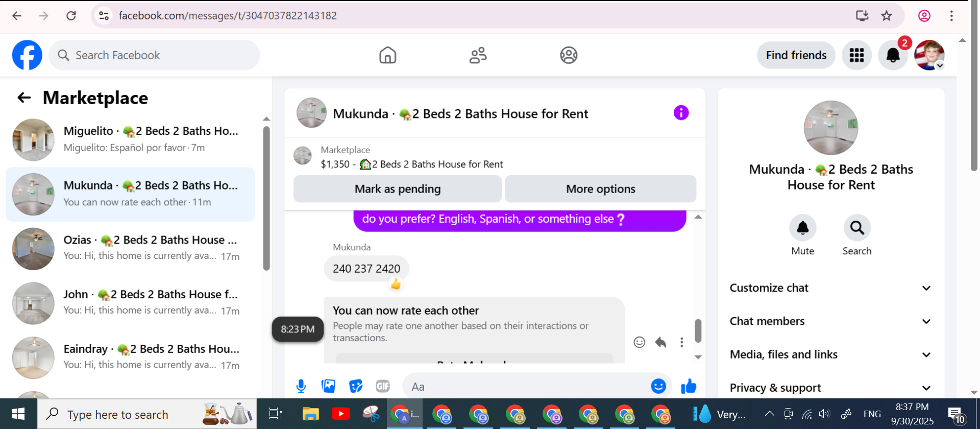Screen dimensions: 980x429
Task: Click the Aa message input field
Action: pos(526,387)
